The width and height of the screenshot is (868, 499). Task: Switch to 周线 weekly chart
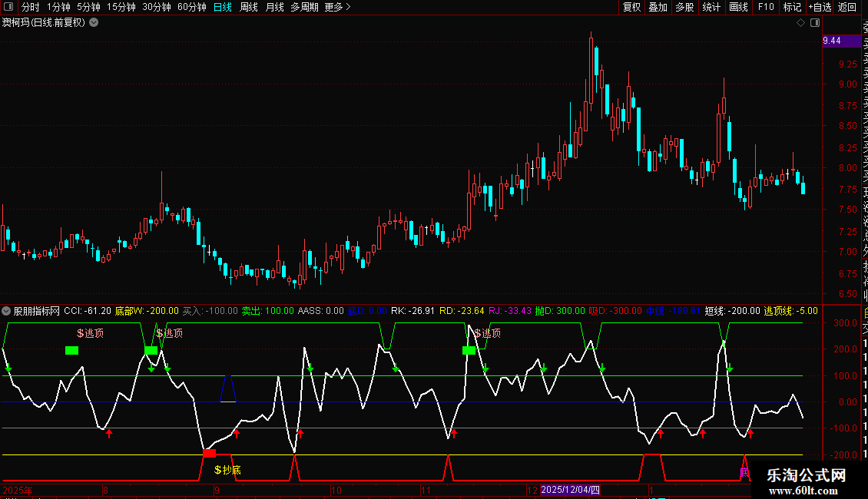pyautogui.click(x=249, y=7)
